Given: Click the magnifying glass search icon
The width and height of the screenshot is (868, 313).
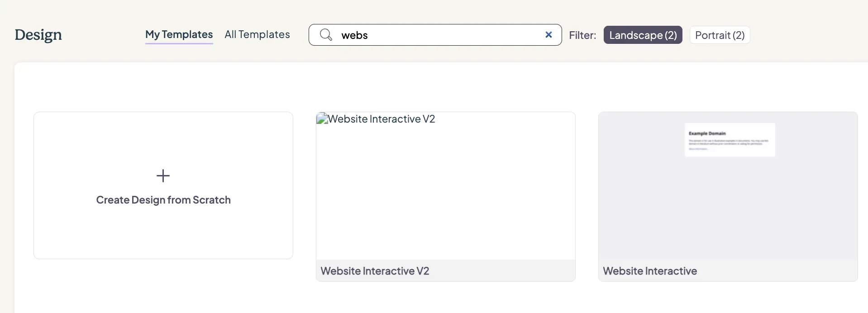Looking at the screenshot, I should 326,35.
